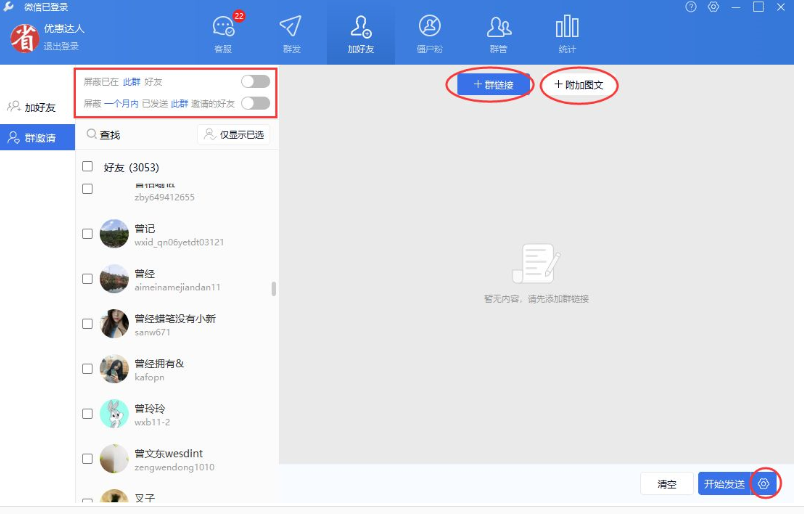The height and width of the screenshot is (514, 804).
Task: Choose 此群 selector in first filter row
Action: point(131,82)
